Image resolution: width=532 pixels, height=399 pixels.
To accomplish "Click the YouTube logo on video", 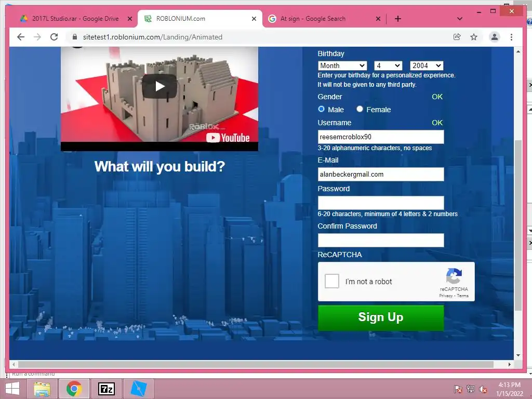I will [228, 138].
